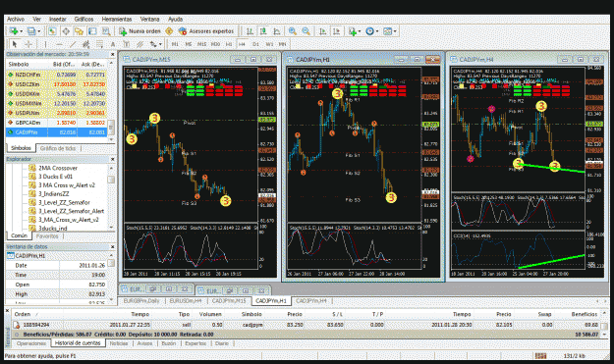Toggle the Terminal panel icon
The width and height of the screenshot is (614, 364).
92,31
